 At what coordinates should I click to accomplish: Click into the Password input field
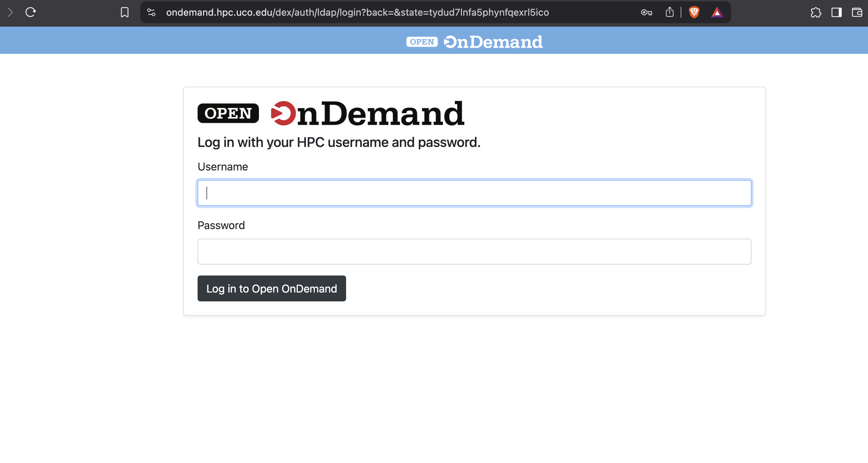pyautogui.click(x=474, y=252)
